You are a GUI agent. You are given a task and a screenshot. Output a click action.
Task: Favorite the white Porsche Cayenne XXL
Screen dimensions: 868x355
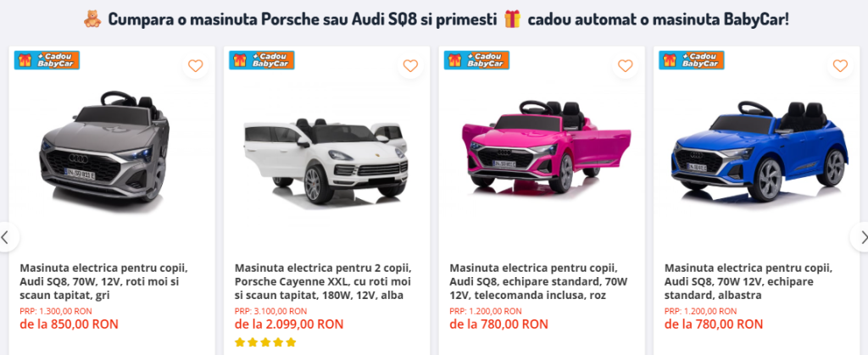[410, 66]
